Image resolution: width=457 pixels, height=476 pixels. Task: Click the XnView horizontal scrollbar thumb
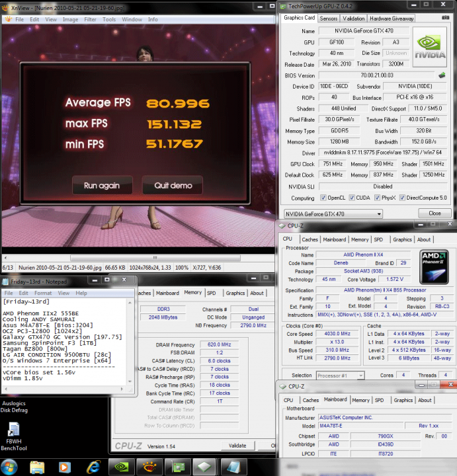click(155, 258)
